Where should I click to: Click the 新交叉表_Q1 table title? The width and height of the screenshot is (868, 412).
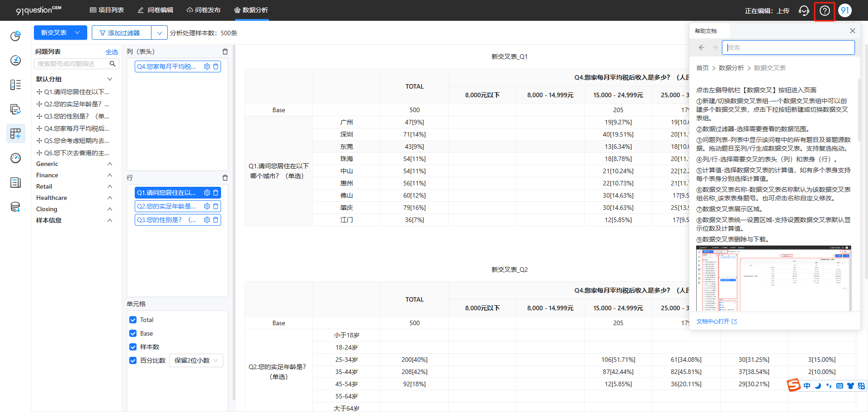pos(509,57)
